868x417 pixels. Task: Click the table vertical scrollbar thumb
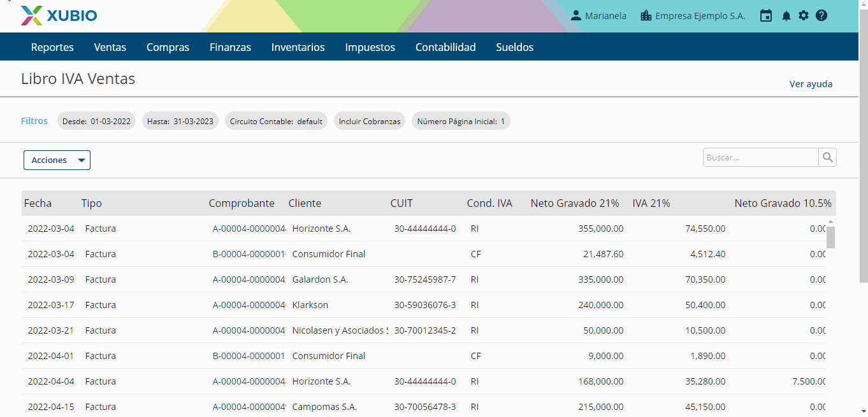pos(830,237)
